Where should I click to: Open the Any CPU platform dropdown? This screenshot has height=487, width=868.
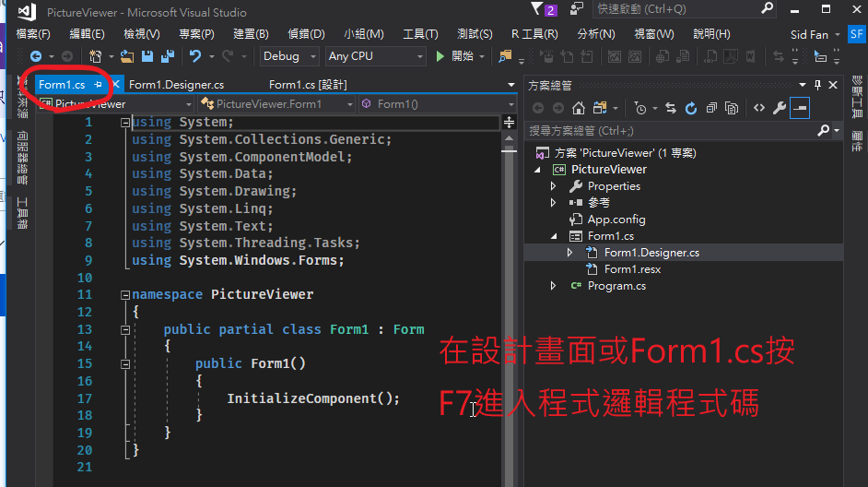[x=375, y=56]
